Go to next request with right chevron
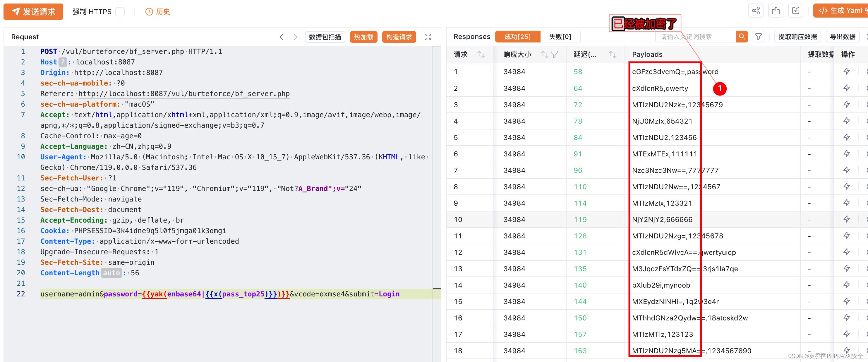The height and width of the screenshot is (362, 868). [296, 37]
